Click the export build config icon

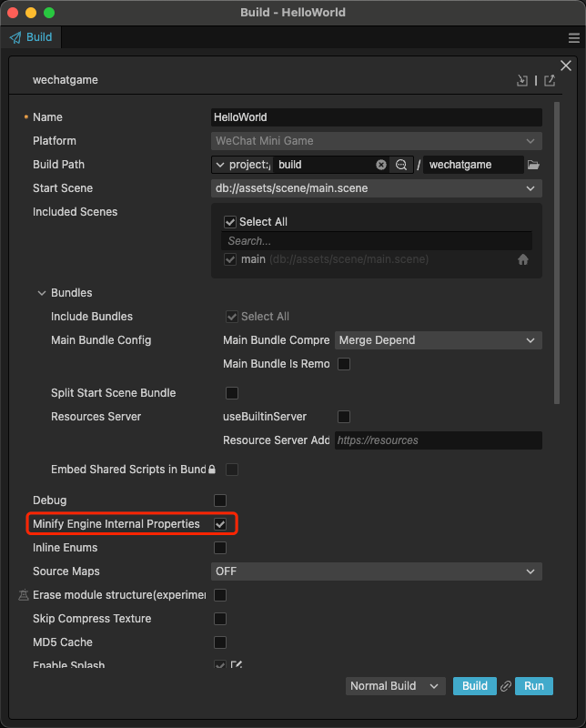[550, 80]
